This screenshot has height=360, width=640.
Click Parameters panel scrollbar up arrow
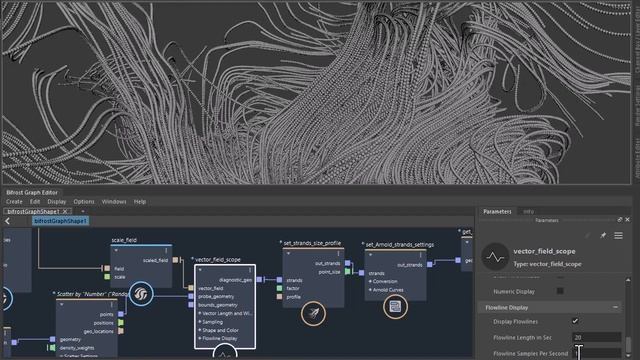pyautogui.click(x=628, y=280)
